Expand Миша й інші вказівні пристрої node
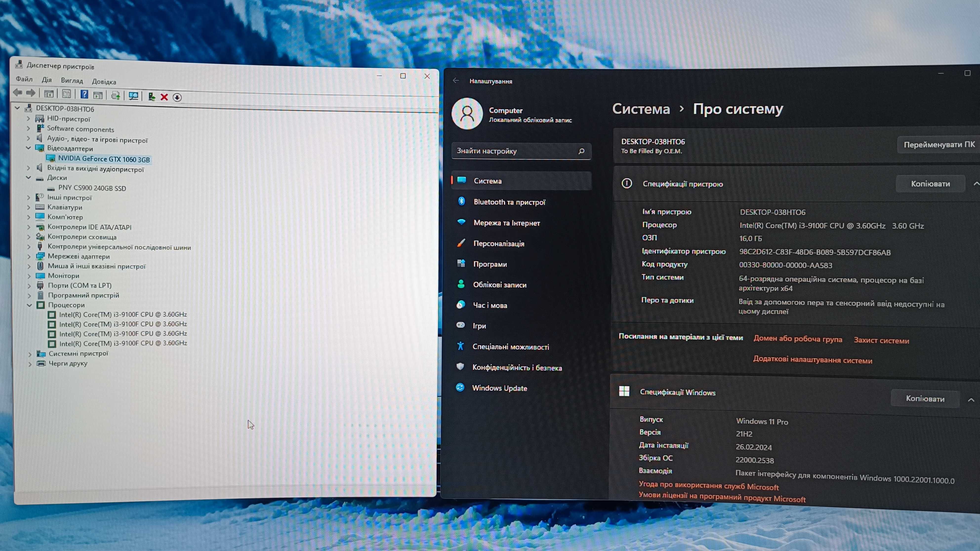 [x=29, y=266]
